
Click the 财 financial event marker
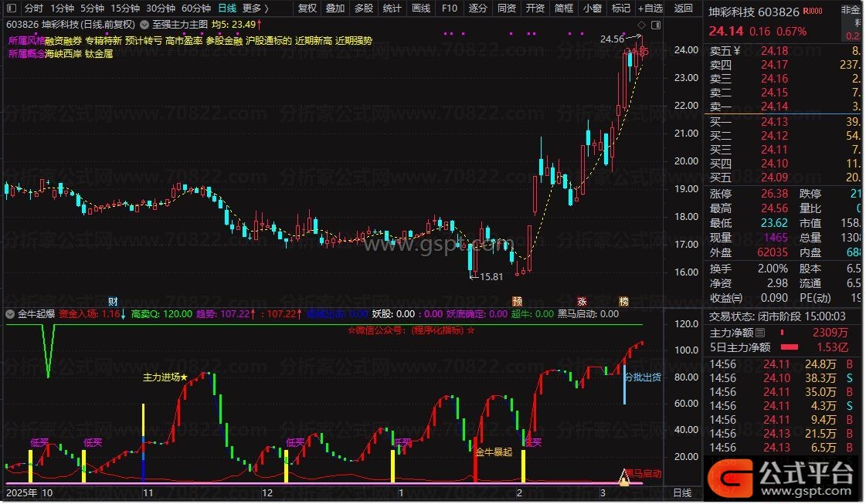pos(113,301)
